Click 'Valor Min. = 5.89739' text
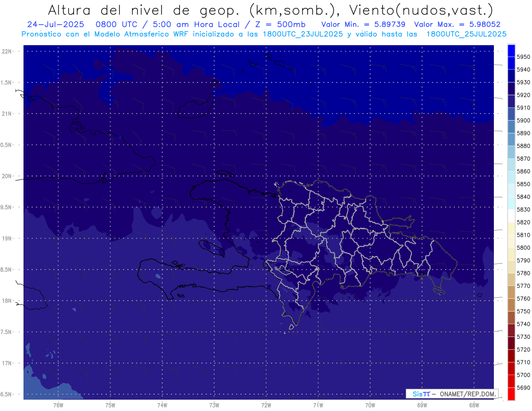The height and width of the screenshot is (411, 532). click(364, 24)
